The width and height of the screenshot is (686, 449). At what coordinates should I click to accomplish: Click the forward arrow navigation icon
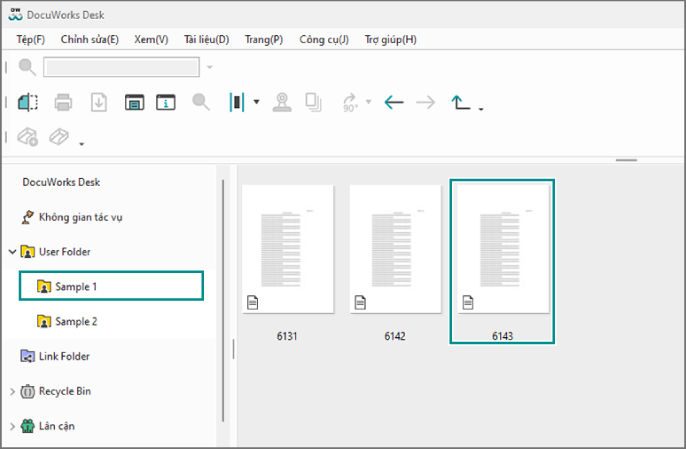tap(425, 102)
